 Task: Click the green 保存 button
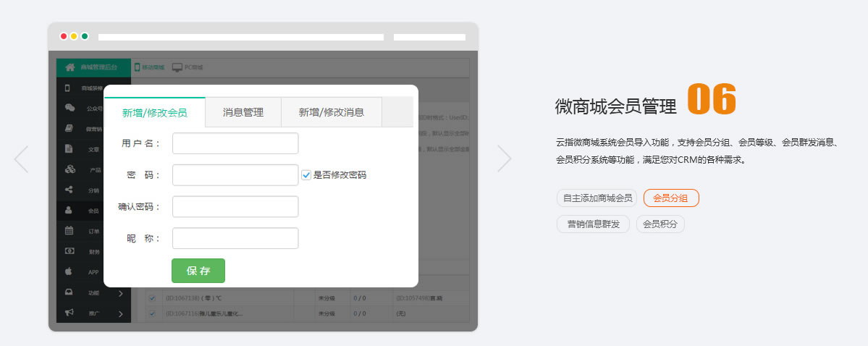(x=198, y=271)
